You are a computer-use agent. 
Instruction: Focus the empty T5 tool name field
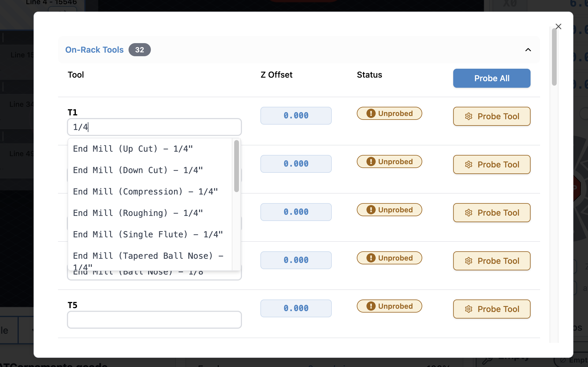tap(154, 320)
